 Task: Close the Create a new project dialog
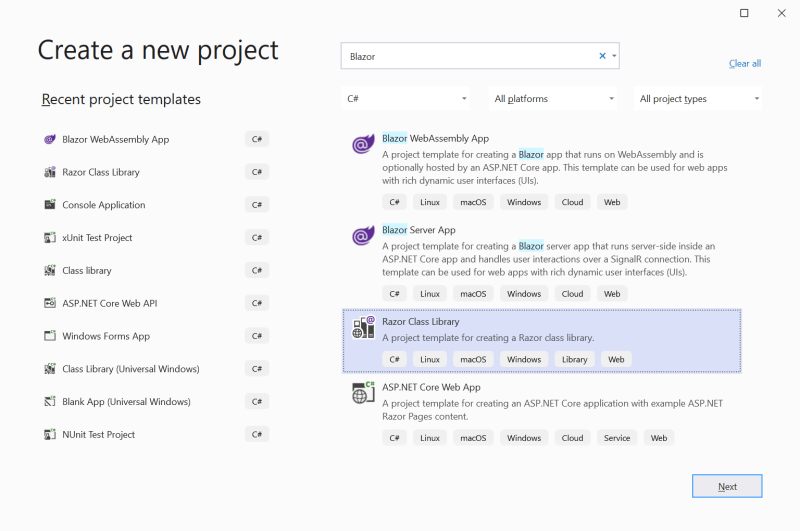(x=781, y=13)
